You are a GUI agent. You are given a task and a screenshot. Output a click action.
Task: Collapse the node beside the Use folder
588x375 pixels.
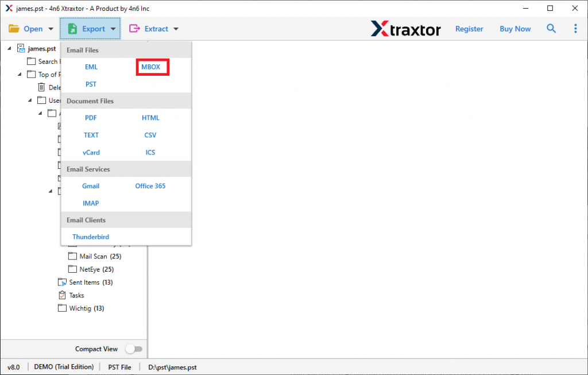[x=30, y=100]
